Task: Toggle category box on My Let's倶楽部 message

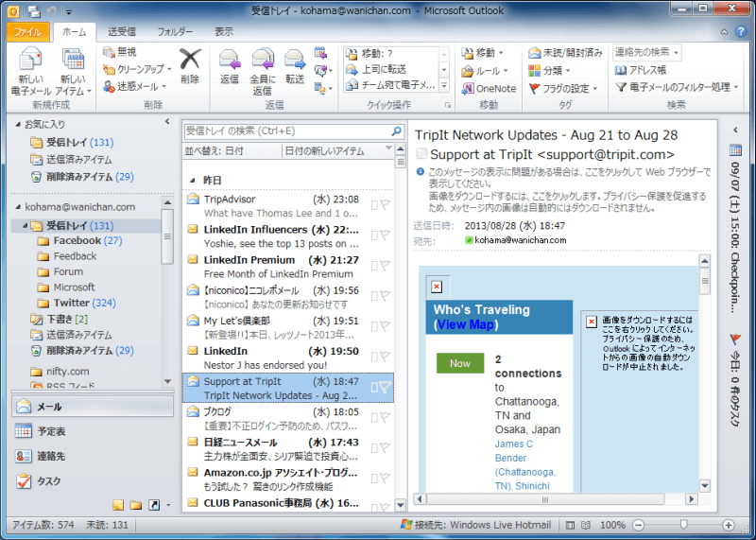Action: [374, 326]
